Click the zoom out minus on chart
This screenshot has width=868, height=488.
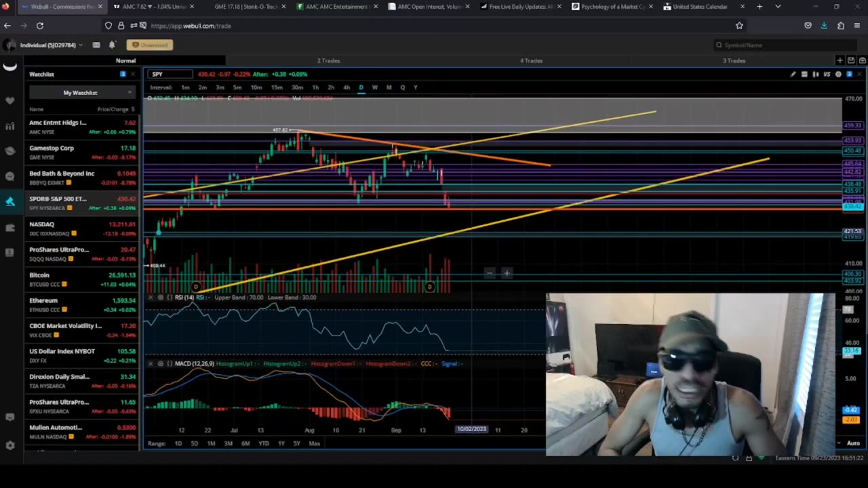point(490,273)
